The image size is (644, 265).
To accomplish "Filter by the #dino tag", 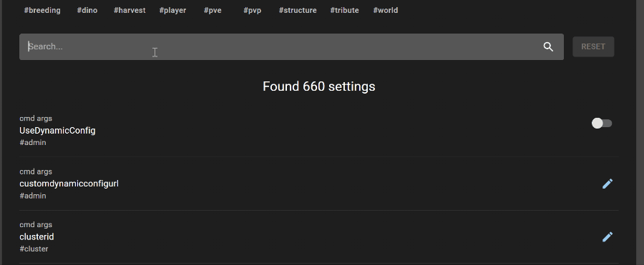I will click(87, 10).
